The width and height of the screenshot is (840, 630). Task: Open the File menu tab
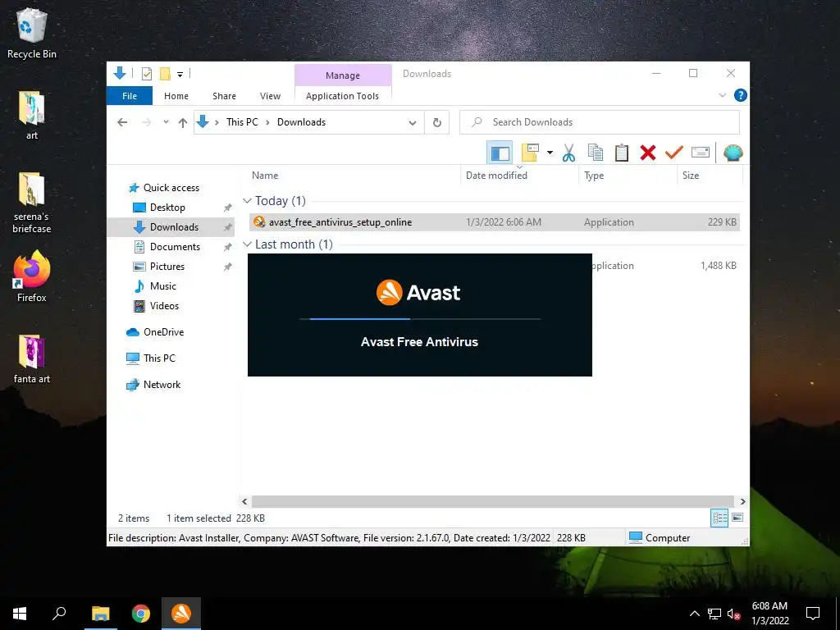130,96
